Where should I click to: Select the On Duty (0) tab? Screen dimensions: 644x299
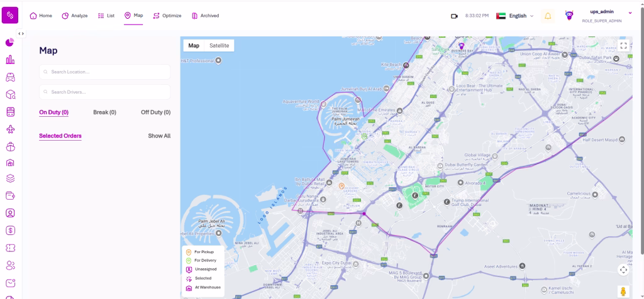click(54, 112)
